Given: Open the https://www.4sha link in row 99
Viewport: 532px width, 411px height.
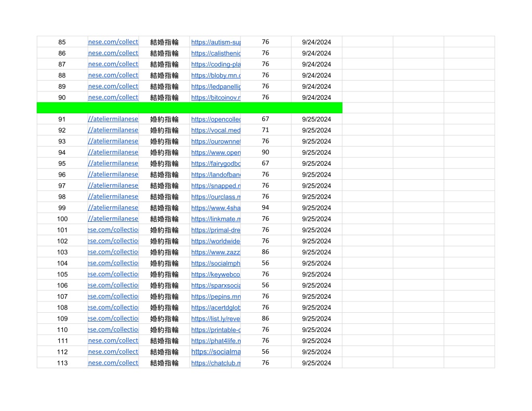Looking at the screenshot, I should click(x=216, y=208).
